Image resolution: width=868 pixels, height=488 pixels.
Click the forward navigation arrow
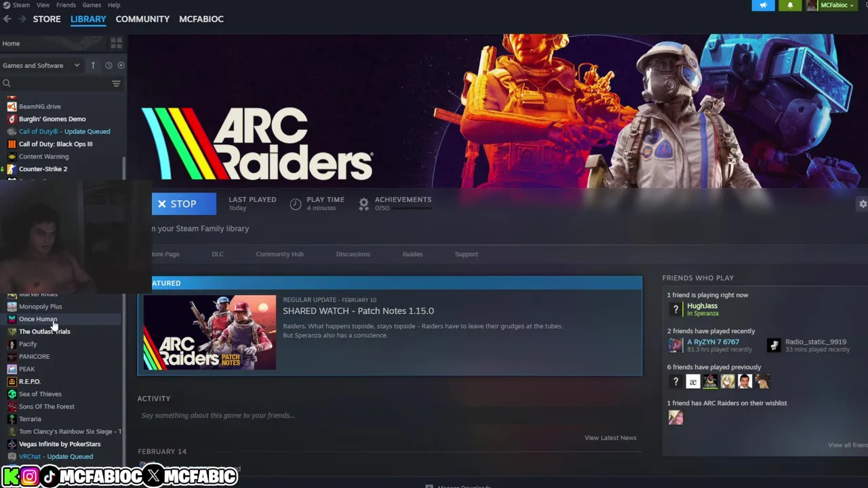[22, 19]
